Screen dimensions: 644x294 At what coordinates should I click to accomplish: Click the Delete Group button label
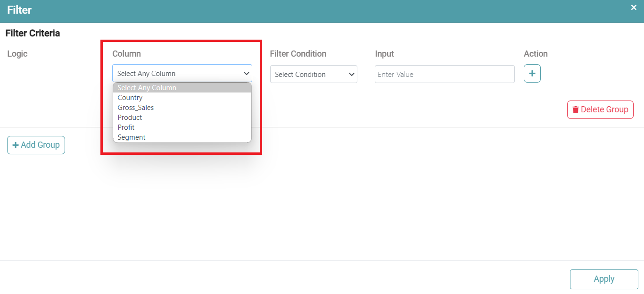(604, 109)
